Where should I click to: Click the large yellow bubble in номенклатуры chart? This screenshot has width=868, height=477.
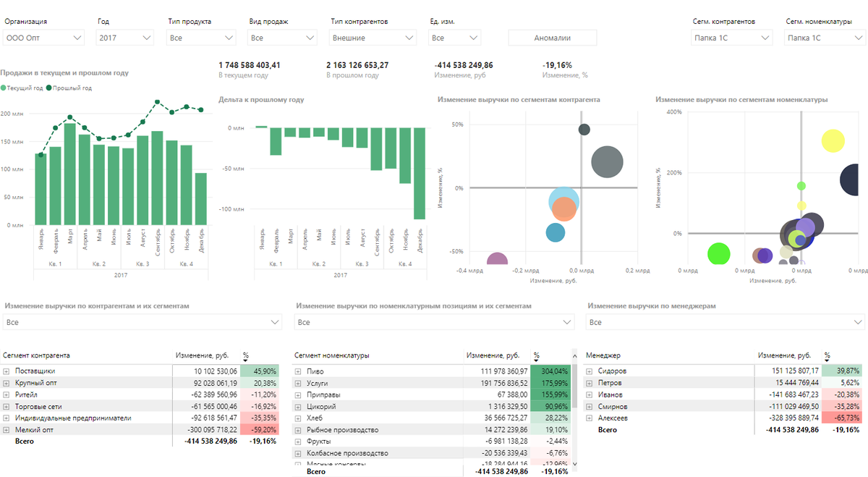coord(833,141)
